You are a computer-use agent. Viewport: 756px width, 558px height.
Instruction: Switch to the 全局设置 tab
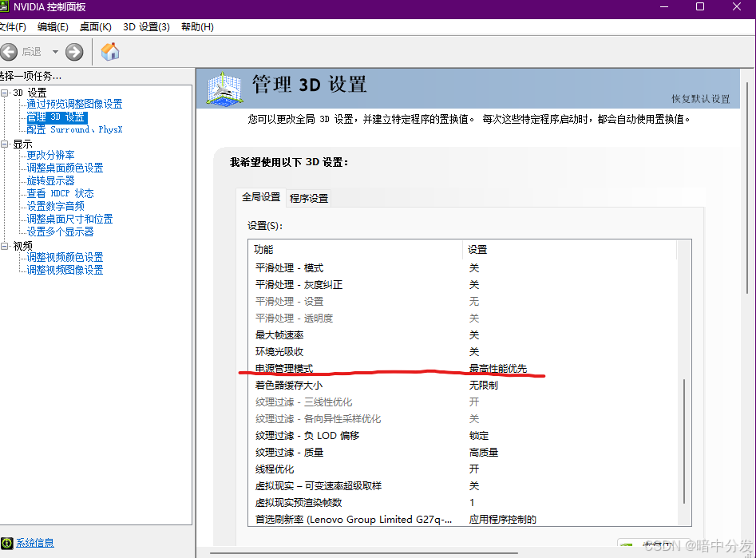click(261, 197)
